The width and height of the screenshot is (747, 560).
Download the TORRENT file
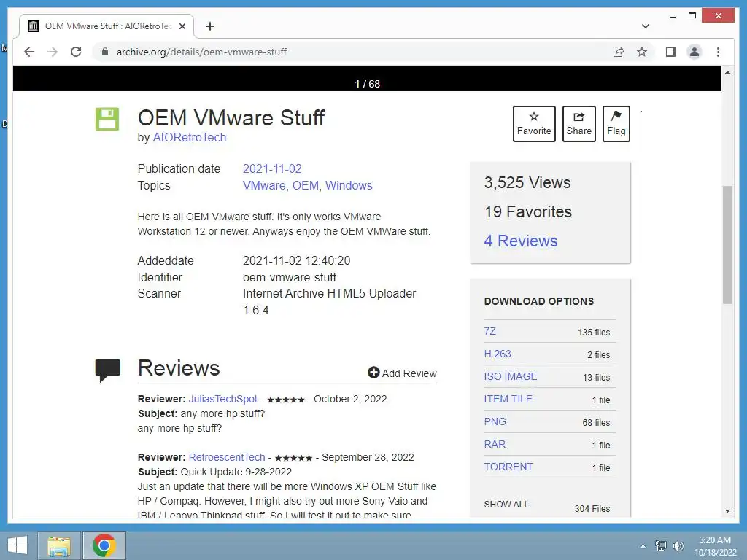click(x=508, y=467)
